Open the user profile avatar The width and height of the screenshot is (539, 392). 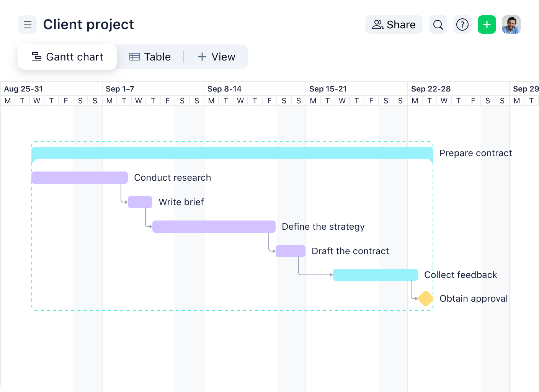(511, 24)
